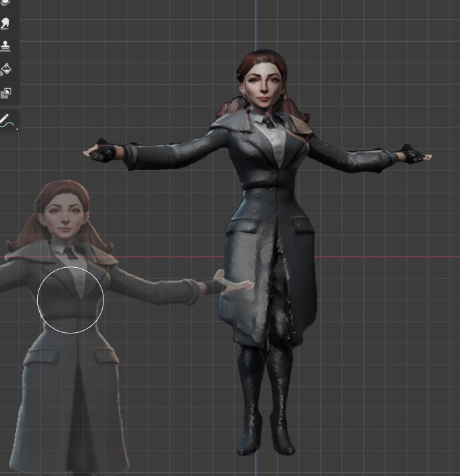This screenshot has height=476, width=460.
Task: Select the Annotate pencil tool
Action: click(7, 120)
